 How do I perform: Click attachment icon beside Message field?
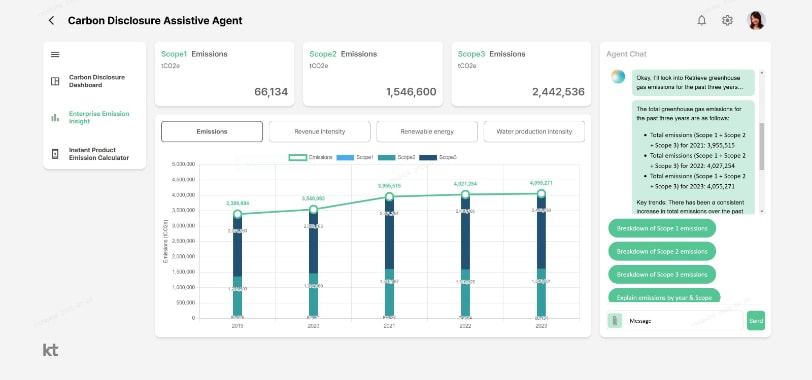coord(615,321)
